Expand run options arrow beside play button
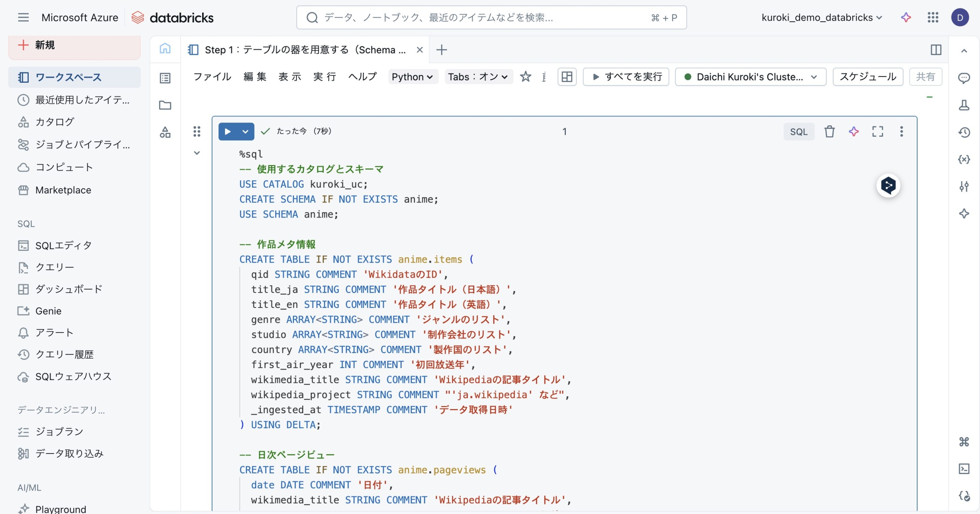 tap(245, 132)
